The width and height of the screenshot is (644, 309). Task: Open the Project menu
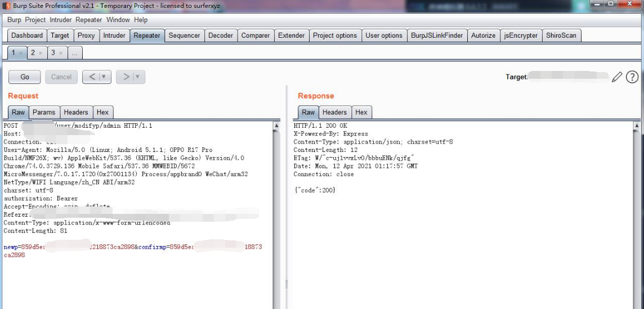coord(35,20)
